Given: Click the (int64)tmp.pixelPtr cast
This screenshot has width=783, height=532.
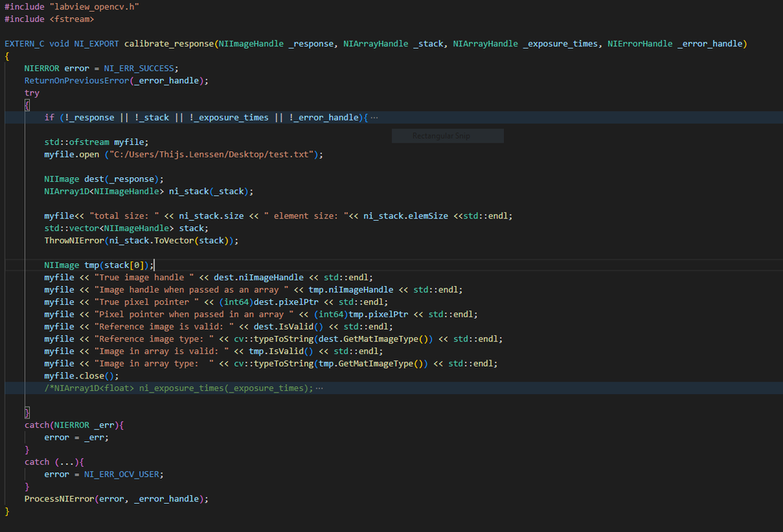Looking at the screenshot, I should [361, 314].
